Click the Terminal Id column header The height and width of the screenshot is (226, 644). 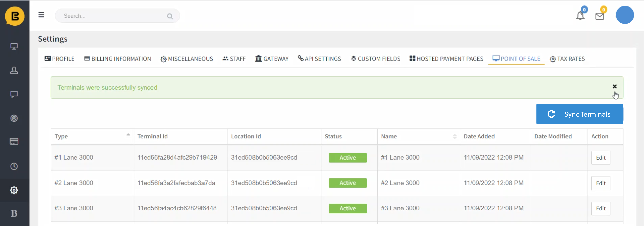(181, 136)
